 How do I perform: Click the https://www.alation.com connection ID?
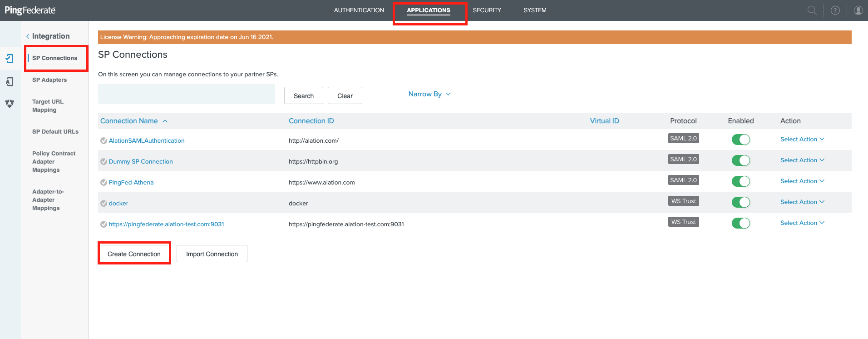(x=322, y=183)
